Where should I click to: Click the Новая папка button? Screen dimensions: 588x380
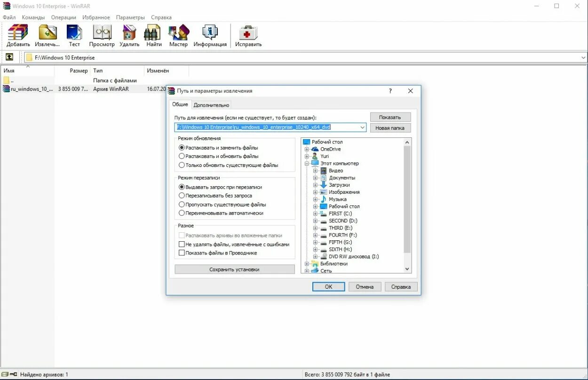(390, 128)
